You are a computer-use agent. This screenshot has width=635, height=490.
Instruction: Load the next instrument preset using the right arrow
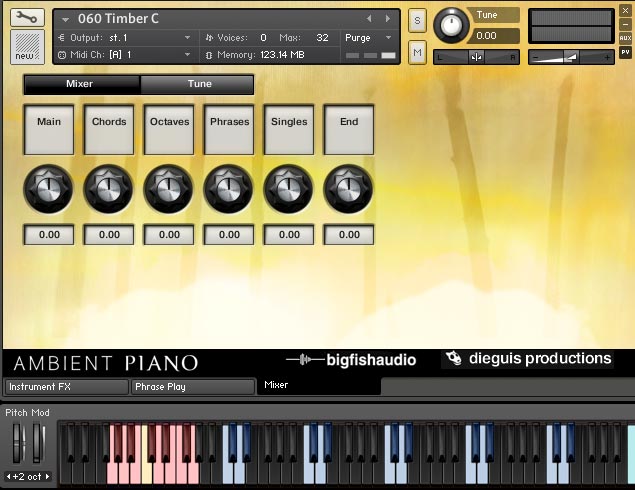coord(388,18)
